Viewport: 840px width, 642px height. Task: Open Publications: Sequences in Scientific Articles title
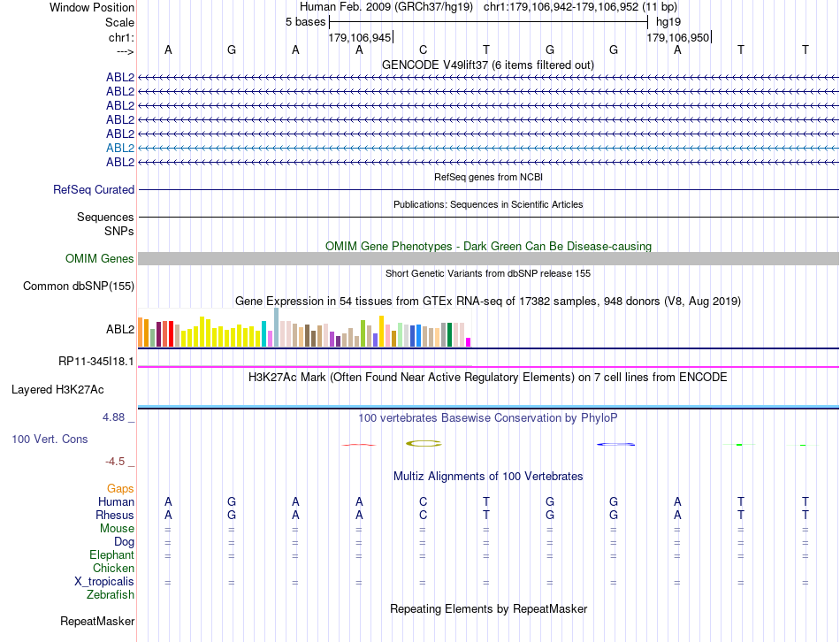tap(488, 204)
